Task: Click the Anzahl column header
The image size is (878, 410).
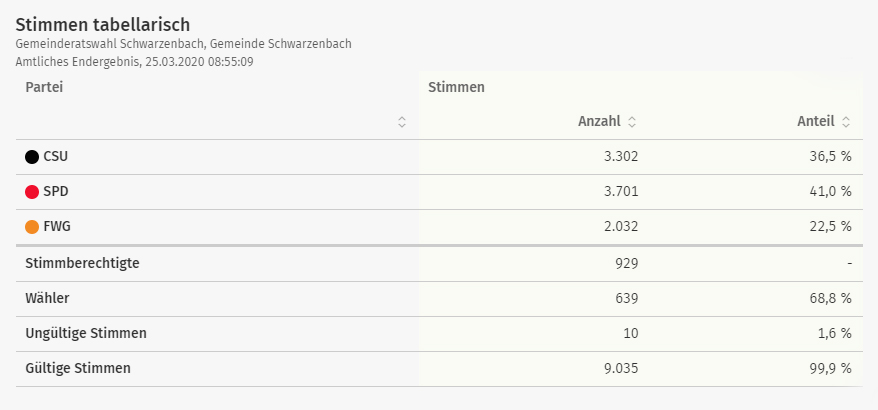Action: click(x=599, y=122)
